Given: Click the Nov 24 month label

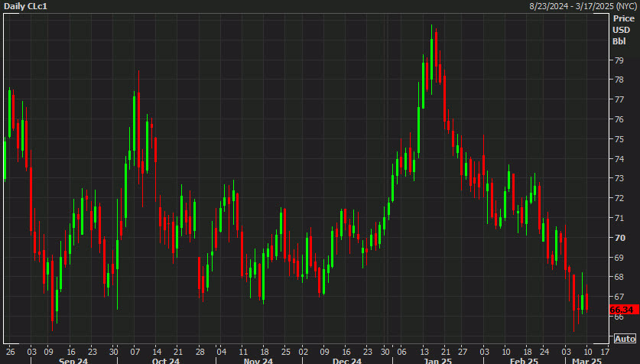Looking at the screenshot, I should point(258,361).
